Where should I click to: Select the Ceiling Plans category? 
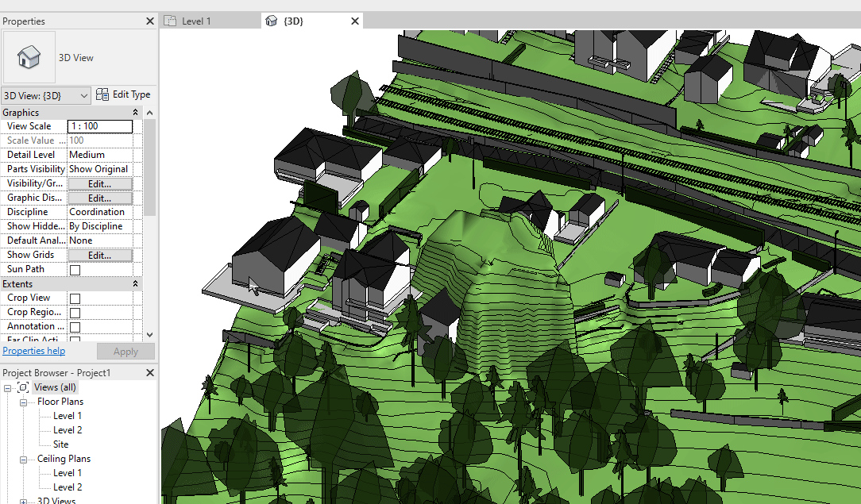pyautogui.click(x=64, y=459)
